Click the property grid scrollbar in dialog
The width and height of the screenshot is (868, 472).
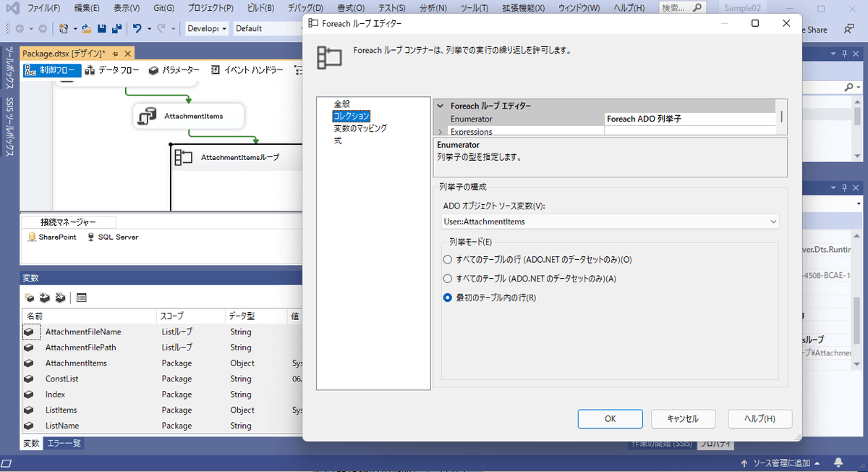pos(782,117)
